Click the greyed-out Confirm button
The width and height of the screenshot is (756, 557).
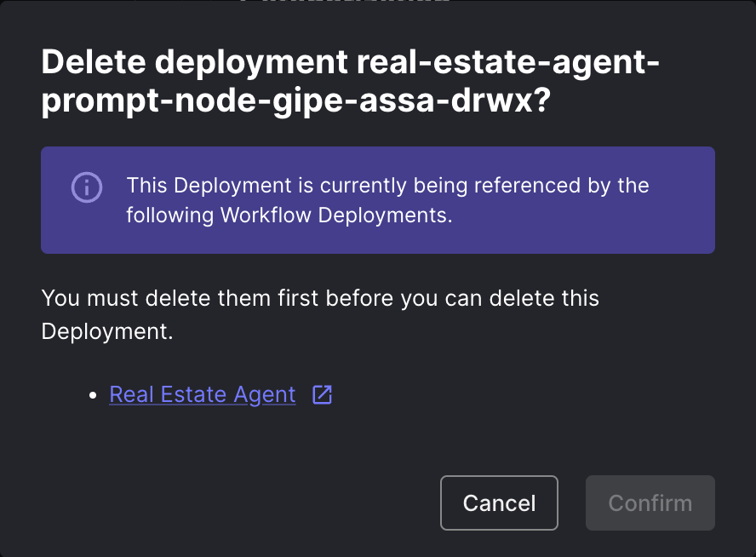(x=650, y=502)
